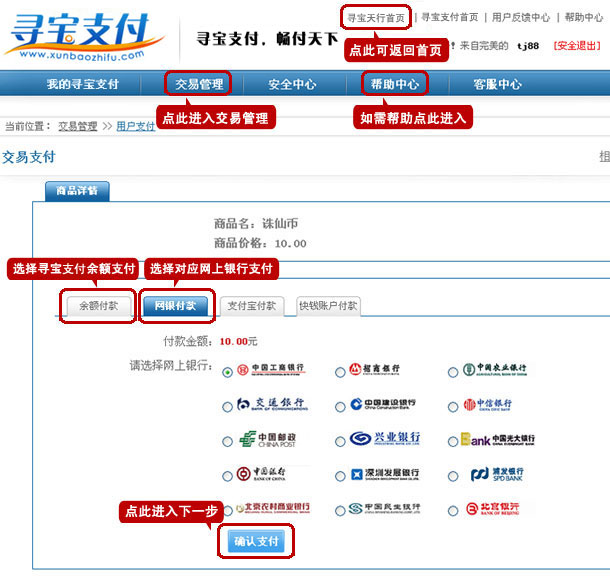Switch to the 余额付款 tab
This screenshot has width=610, height=576.
click(x=98, y=306)
